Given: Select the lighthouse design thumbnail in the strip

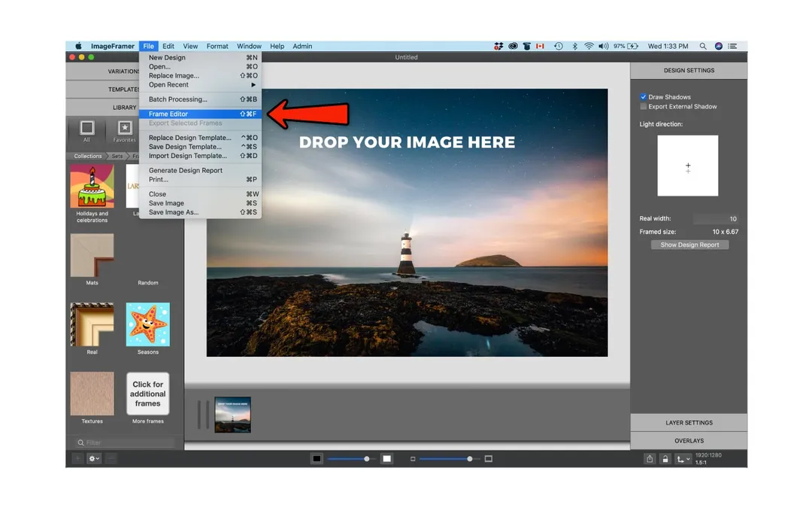Looking at the screenshot, I should click(x=232, y=415).
